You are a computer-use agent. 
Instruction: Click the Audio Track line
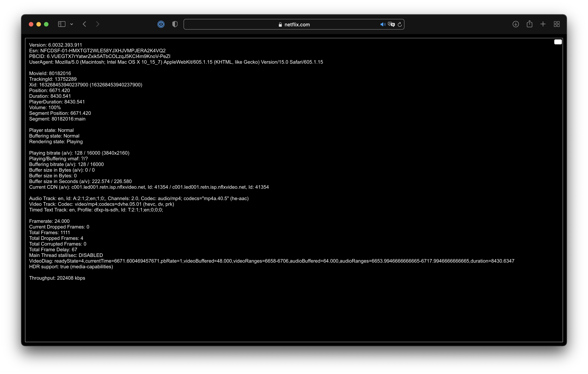coord(139,198)
